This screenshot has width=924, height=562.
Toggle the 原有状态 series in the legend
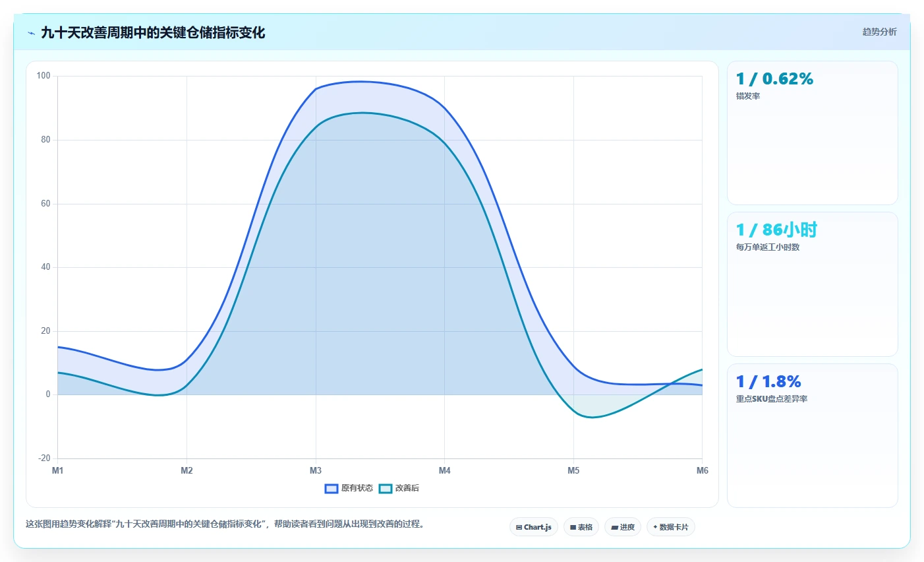pyautogui.click(x=349, y=488)
